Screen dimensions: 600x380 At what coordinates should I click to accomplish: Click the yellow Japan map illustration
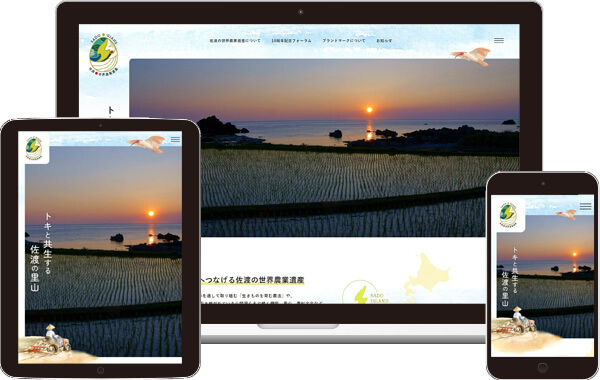point(427,276)
